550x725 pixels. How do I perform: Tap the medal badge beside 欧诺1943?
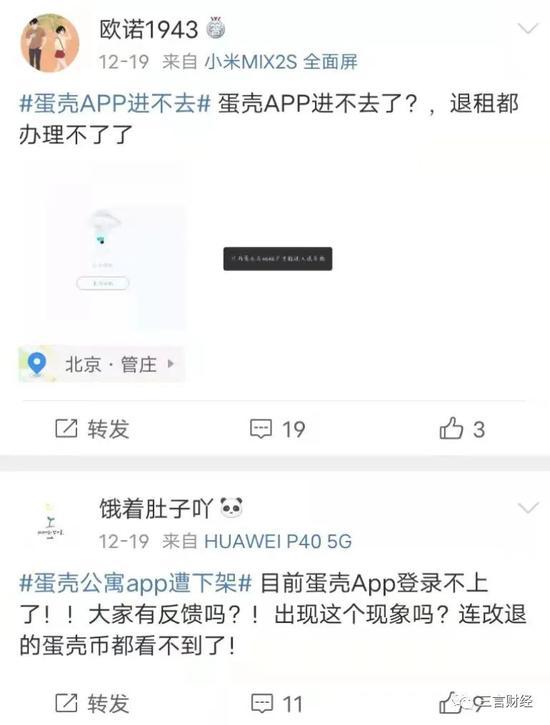pos(214,28)
